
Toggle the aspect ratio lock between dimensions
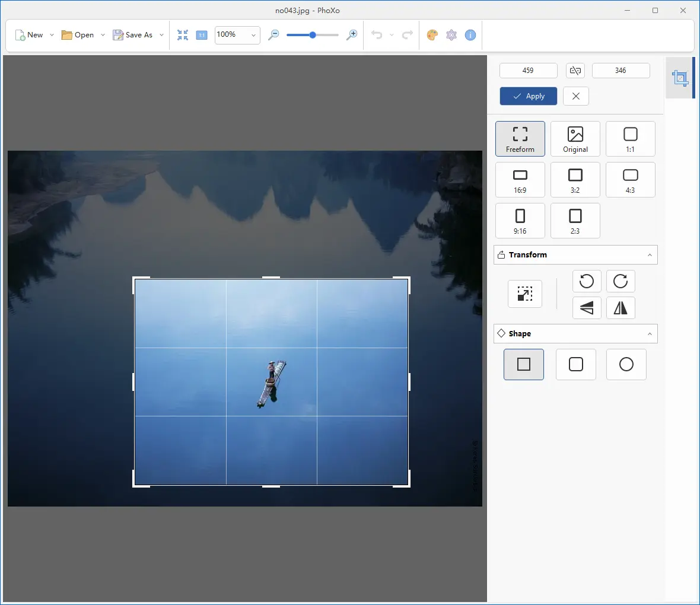[x=574, y=70]
